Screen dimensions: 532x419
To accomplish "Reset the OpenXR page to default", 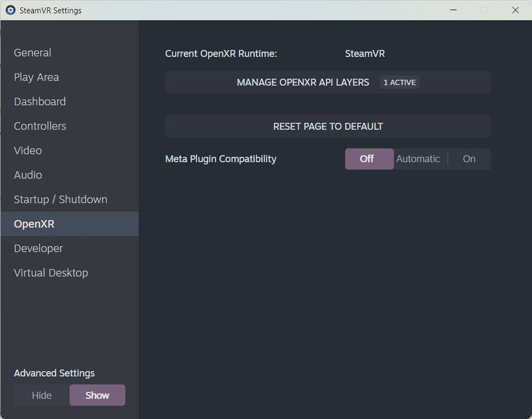I will pyautogui.click(x=328, y=126).
